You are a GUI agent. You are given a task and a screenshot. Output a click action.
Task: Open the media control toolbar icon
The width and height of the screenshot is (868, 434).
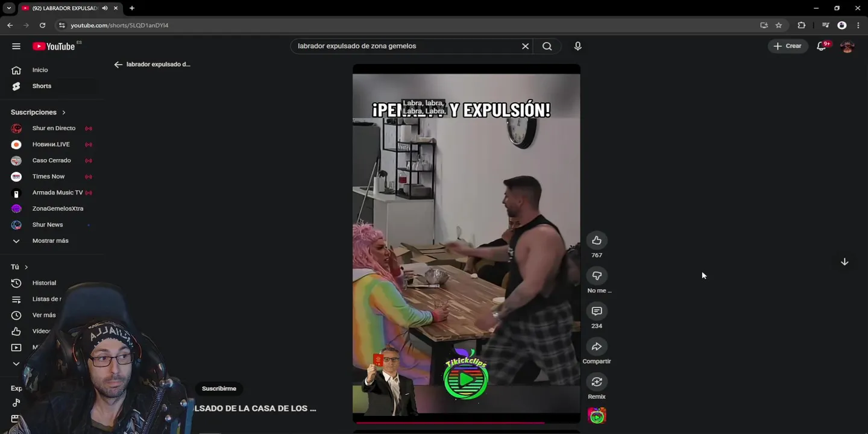(x=826, y=25)
